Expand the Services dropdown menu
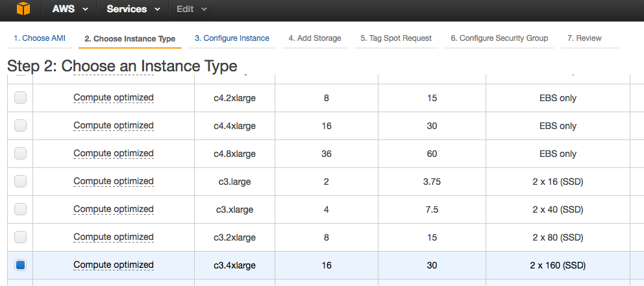644x286 pixels. 134,9
